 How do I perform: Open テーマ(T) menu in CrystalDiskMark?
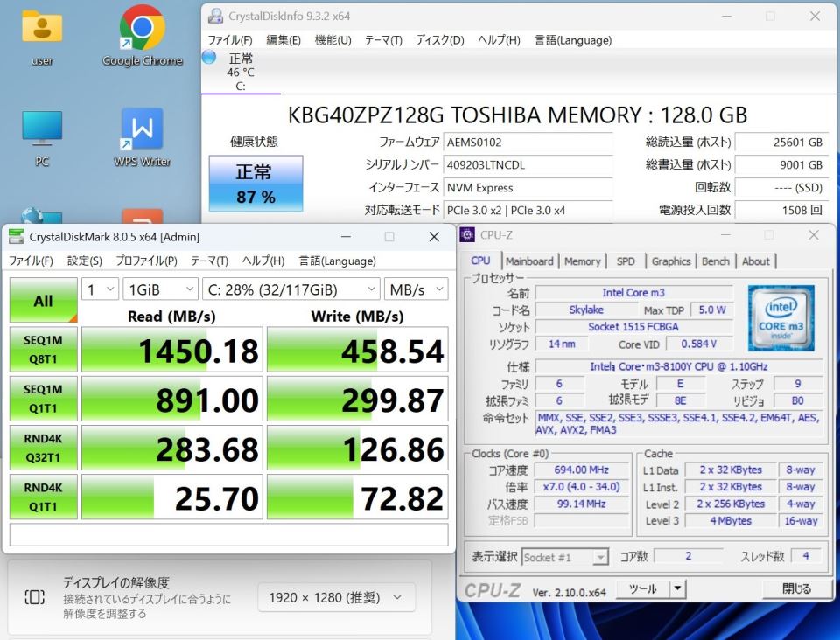tap(209, 261)
